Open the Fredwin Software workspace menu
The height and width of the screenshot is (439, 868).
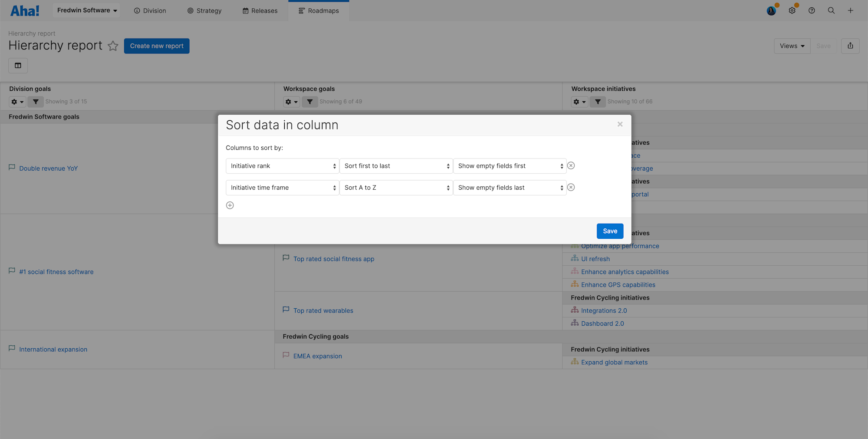tap(86, 10)
